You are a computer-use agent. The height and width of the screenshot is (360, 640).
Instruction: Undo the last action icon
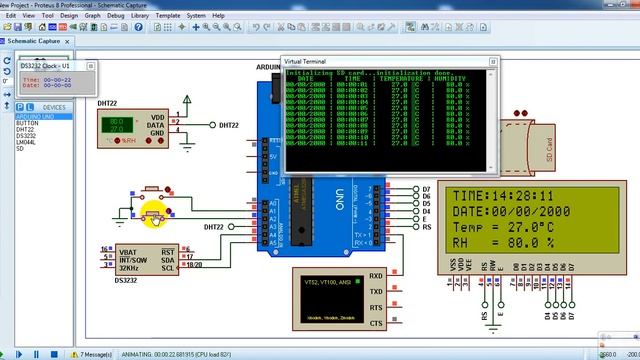point(256,27)
